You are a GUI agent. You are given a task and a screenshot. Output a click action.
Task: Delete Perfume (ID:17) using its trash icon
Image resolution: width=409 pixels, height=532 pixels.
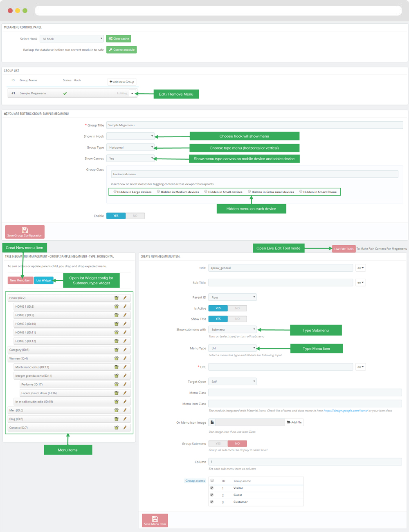(117, 384)
